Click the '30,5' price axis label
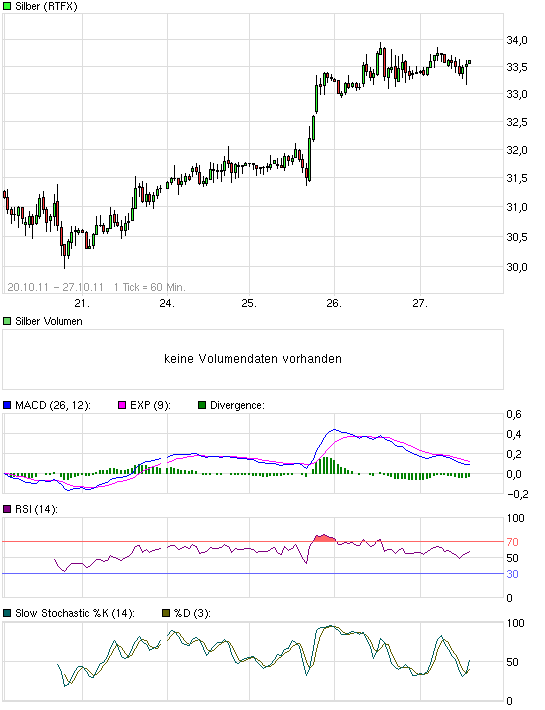 [517, 237]
